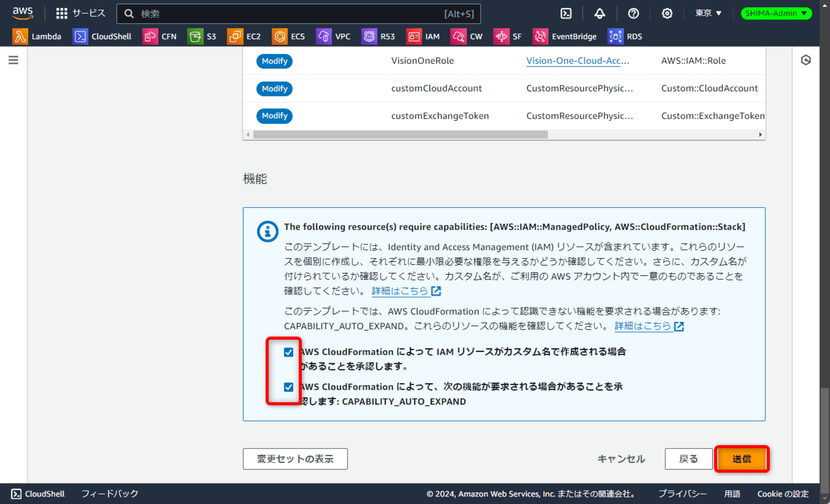Select the Custom::ExchangeToken type cell
Image resolution: width=830 pixels, height=504 pixels.
click(x=713, y=116)
